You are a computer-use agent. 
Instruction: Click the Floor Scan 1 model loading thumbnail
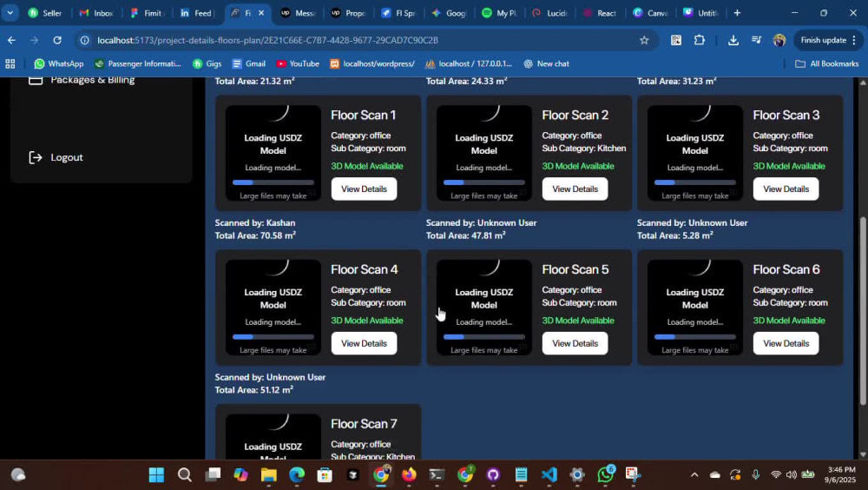[x=273, y=153]
